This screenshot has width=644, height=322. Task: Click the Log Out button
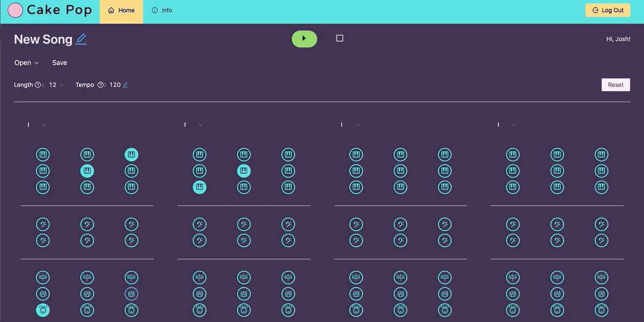click(608, 10)
